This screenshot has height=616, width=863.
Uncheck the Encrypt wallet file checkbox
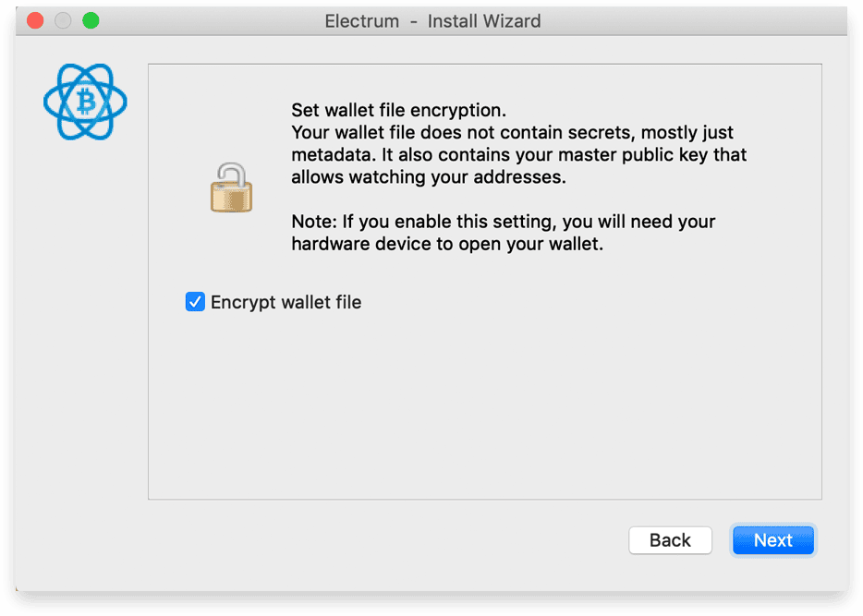coord(195,302)
